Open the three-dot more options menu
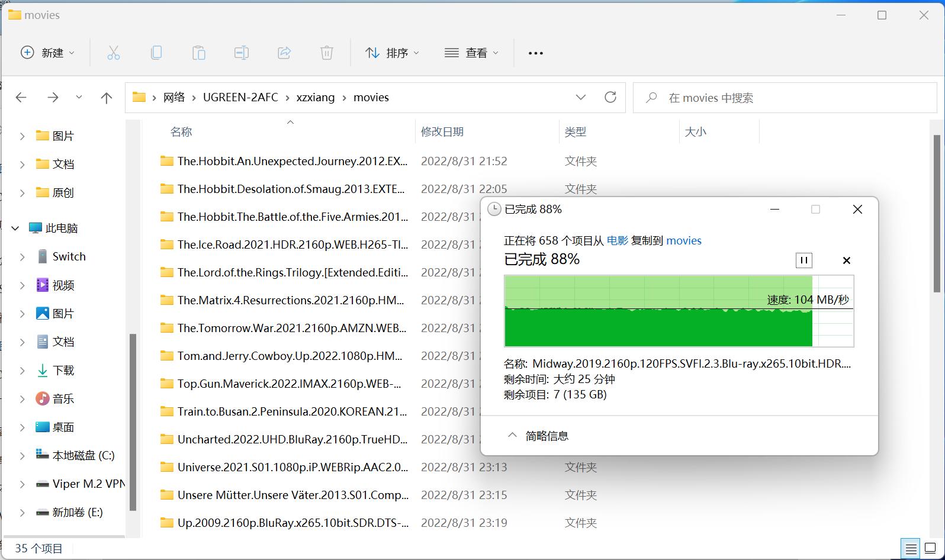Viewport: 945px width, 560px height. (535, 53)
